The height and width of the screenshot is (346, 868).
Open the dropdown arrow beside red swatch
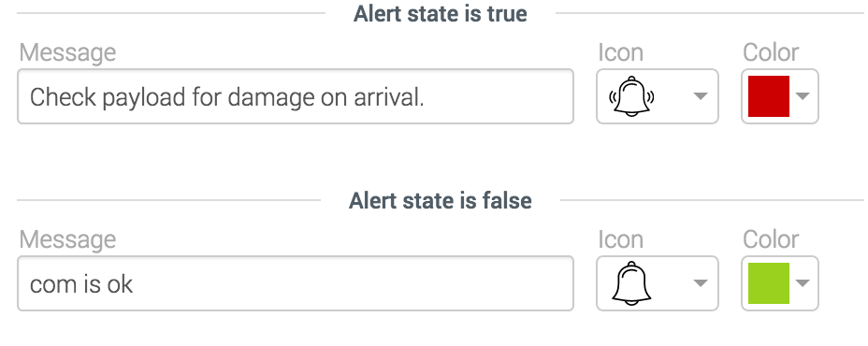(803, 96)
